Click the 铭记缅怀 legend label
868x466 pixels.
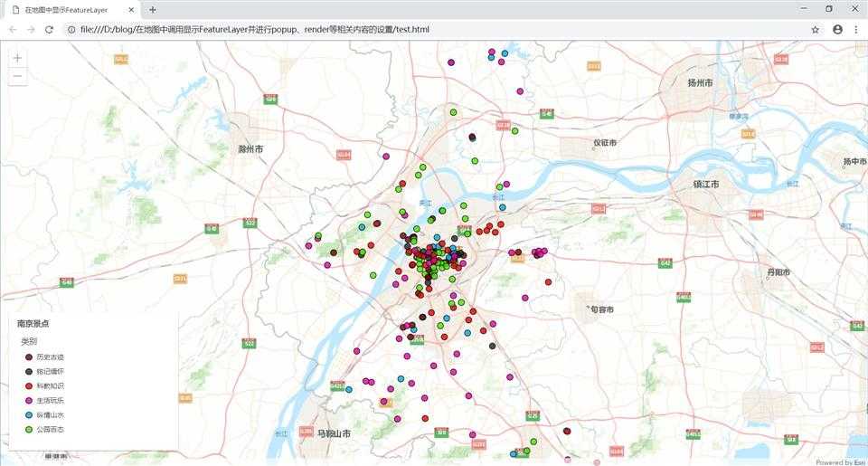coord(51,372)
